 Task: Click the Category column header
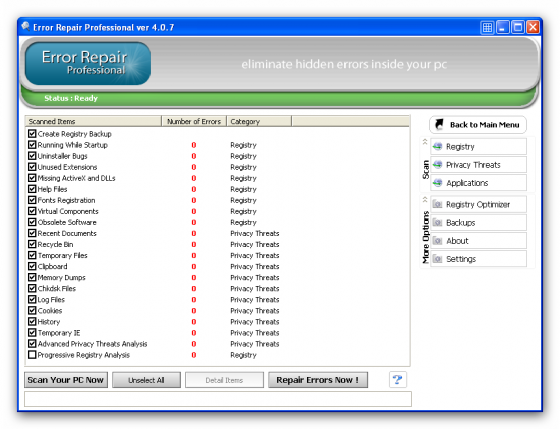pyautogui.click(x=259, y=121)
